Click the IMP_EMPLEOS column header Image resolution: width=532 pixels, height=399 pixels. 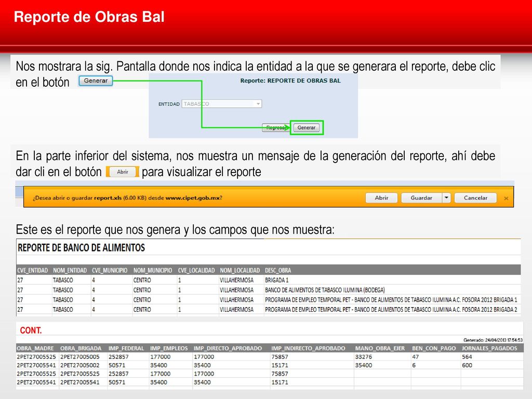tap(169, 349)
